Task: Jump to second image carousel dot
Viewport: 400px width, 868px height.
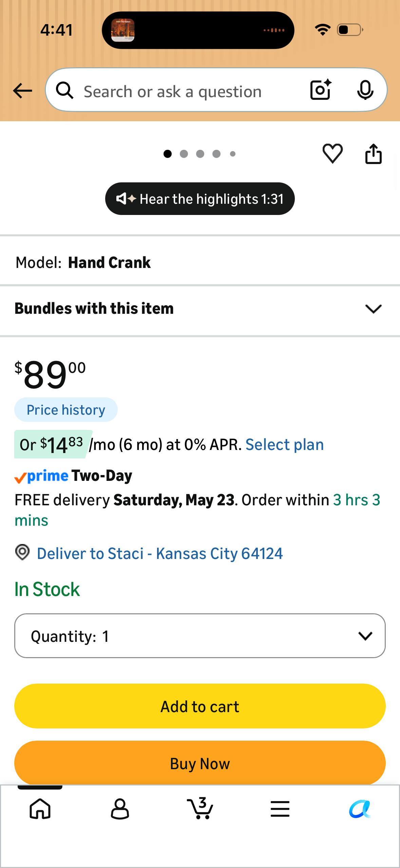Action: click(184, 154)
